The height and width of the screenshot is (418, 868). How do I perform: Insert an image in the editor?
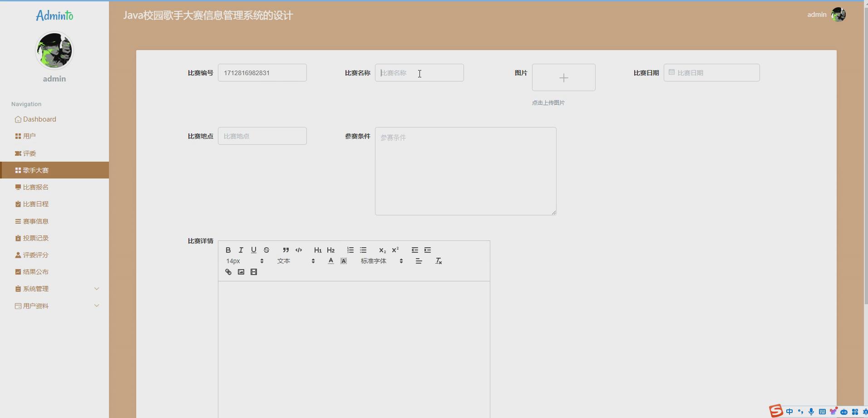[241, 272]
